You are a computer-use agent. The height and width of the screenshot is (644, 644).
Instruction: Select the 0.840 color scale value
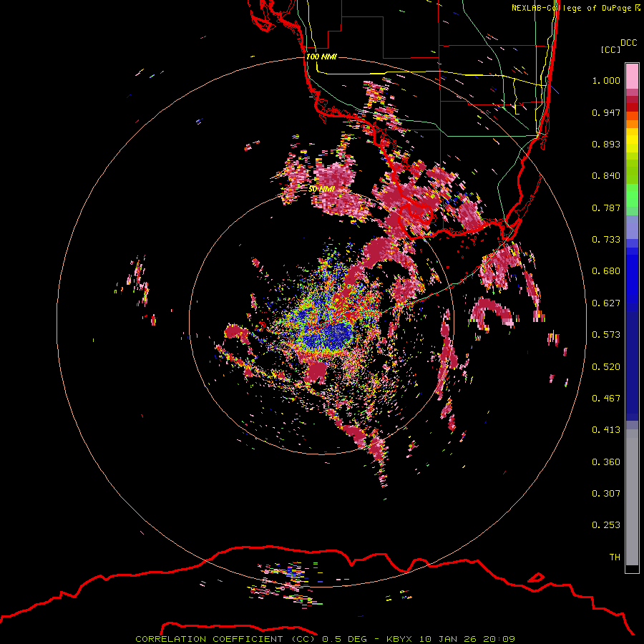[606, 176]
